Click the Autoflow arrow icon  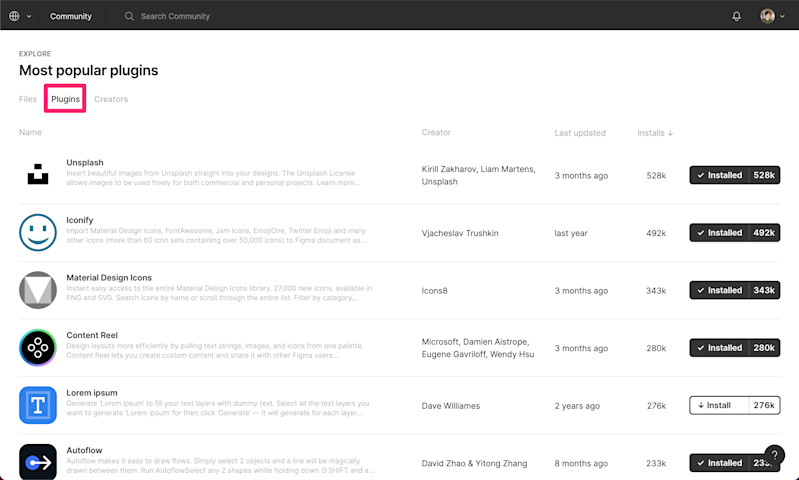tap(38, 462)
